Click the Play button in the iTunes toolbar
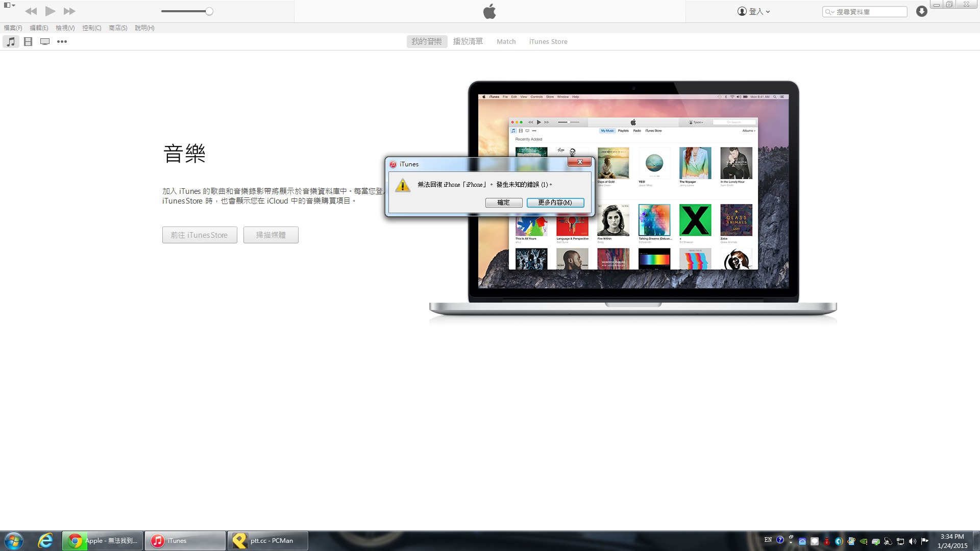This screenshot has width=980, height=551. pyautogui.click(x=50, y=11)
